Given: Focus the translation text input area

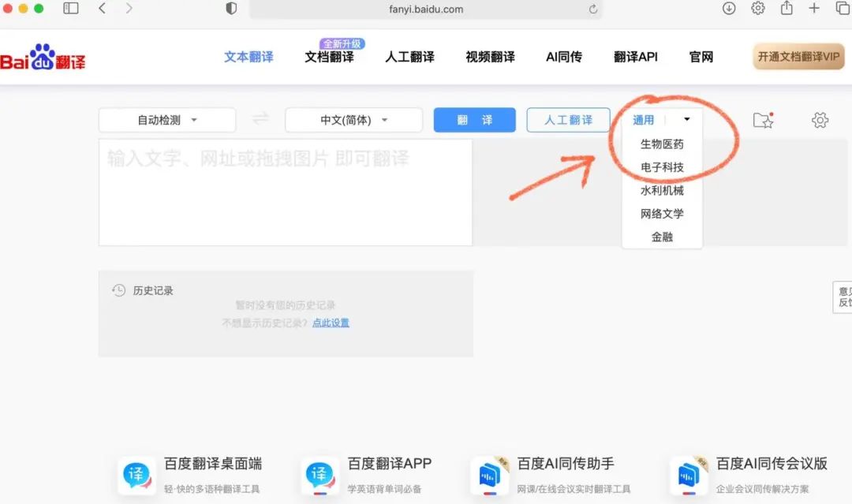Looking at the screenshot, I should click(x=286, y=192).
